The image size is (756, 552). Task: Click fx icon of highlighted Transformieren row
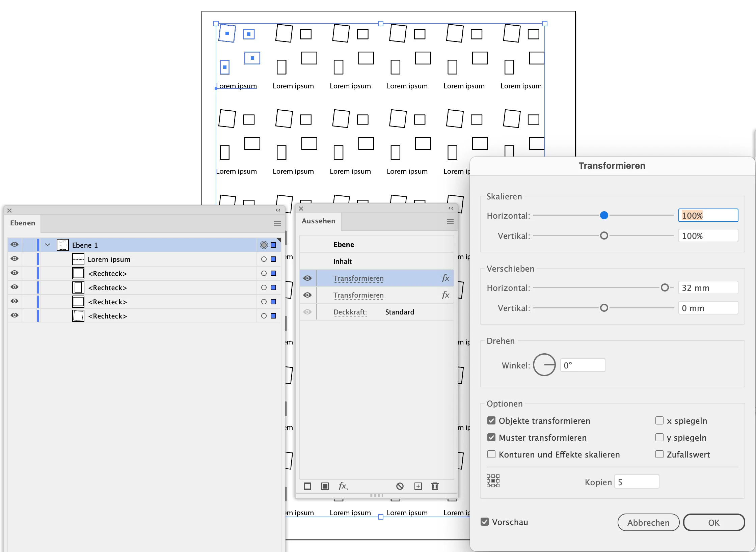pos(445,278)
